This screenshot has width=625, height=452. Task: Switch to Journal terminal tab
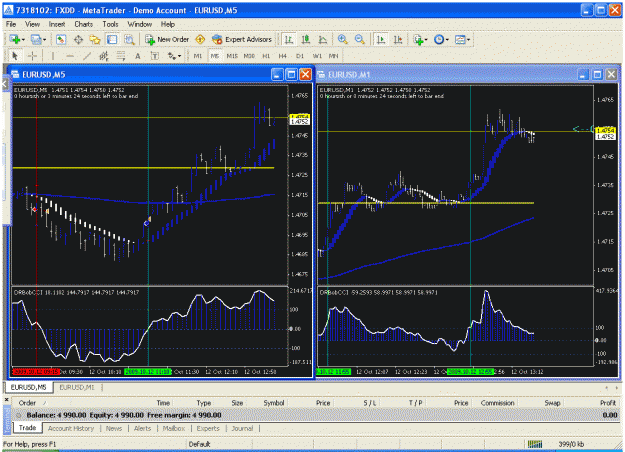point(242,428)
